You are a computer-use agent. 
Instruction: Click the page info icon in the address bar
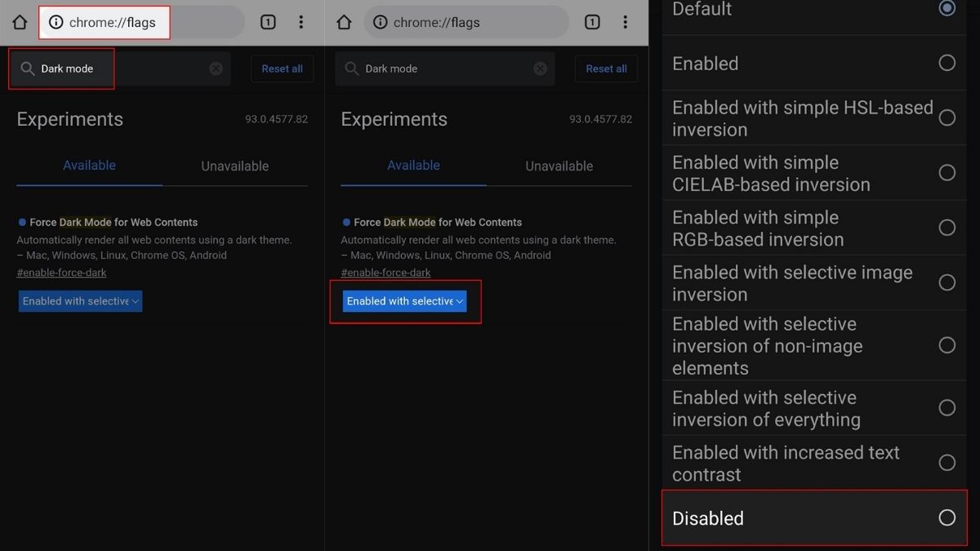54,22
